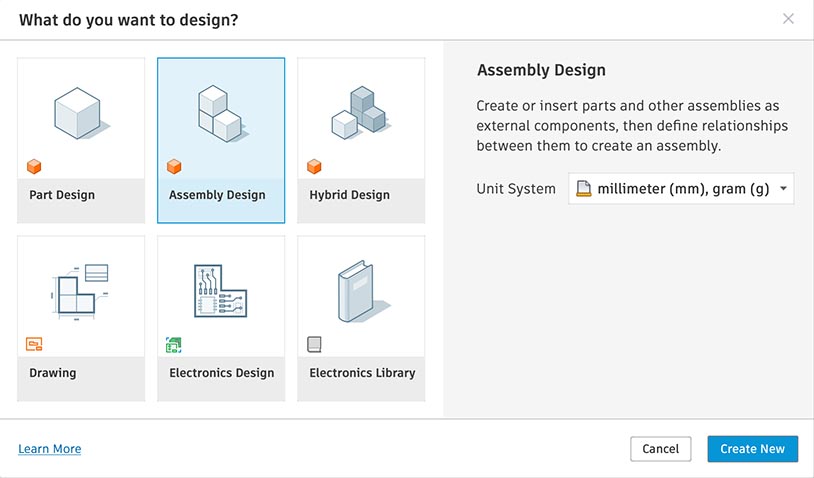Choose the Part Design label

click(62, 195)
